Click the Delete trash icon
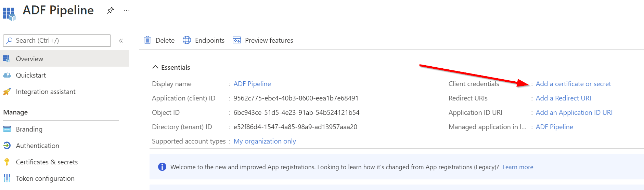 147,40
